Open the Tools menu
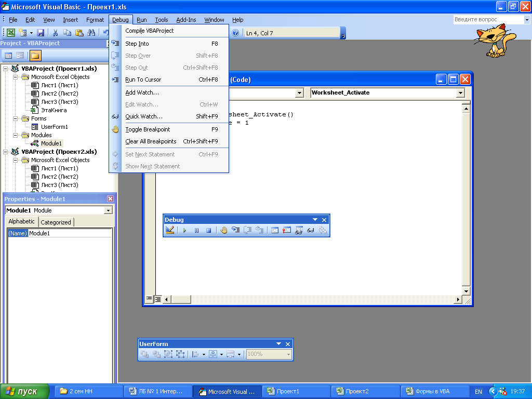This screenshot has width=532, height=399. tap(162, 20)
